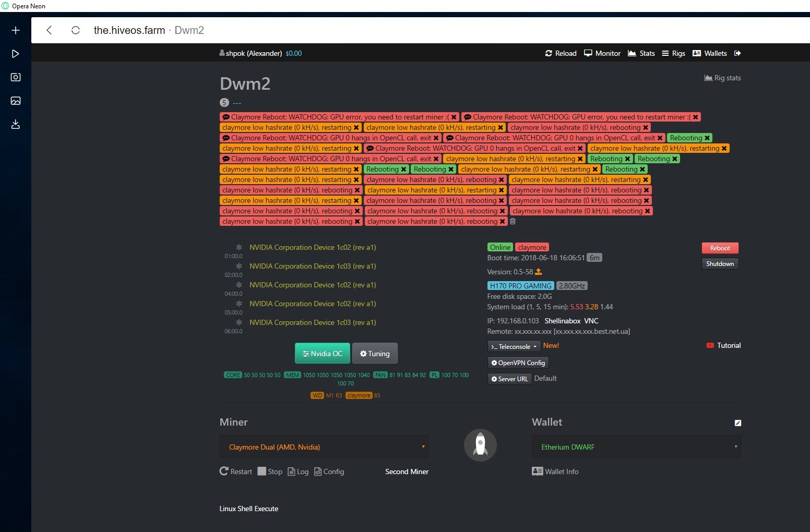Open Monitor in the top navigation

click(x=602, y=53)
